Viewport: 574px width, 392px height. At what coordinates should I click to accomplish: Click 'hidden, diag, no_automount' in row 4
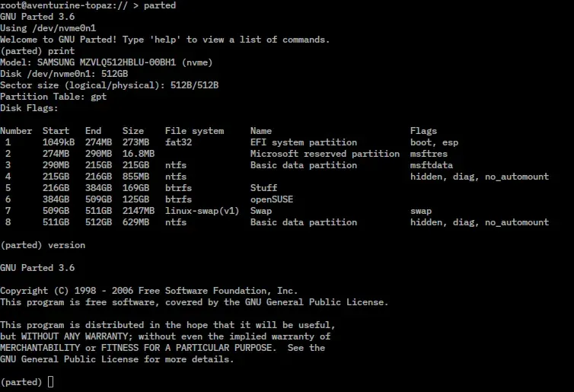coord(480,177)
